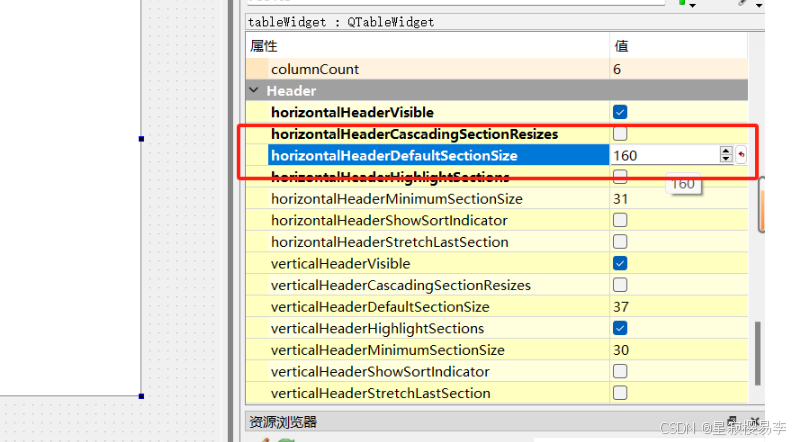The image size is (794, 442).
Task: Enable verticalHeaderShowSortIndicator checkbox
Action: point(620,372)
